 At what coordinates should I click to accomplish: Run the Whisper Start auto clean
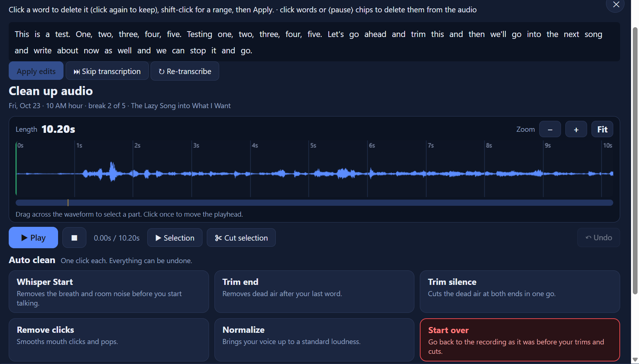pos(109,291)
